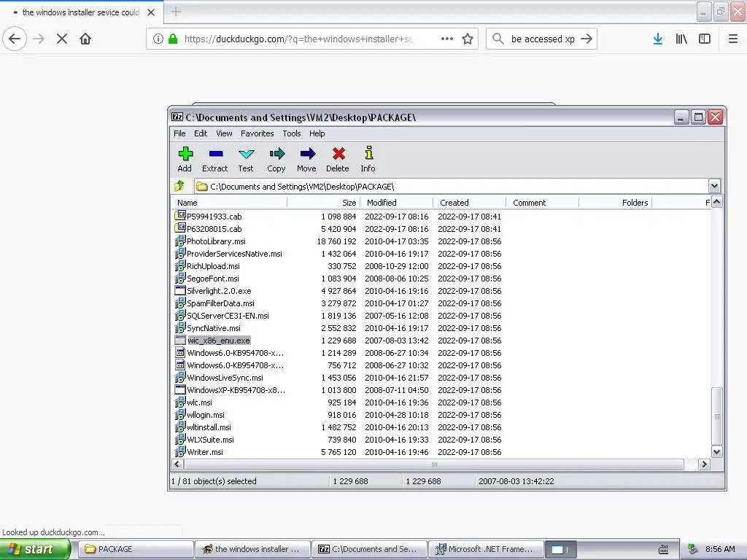The width and height of the screenshot is (747, 560).
Task: Submit search with the arrow button
Action: click(587, 39)
